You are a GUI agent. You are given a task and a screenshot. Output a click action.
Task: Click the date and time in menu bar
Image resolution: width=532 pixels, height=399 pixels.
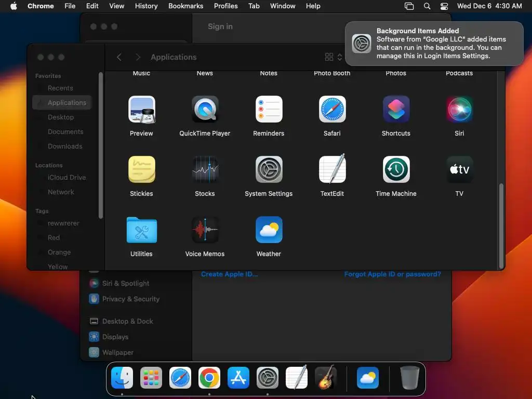tap(489, 6)
